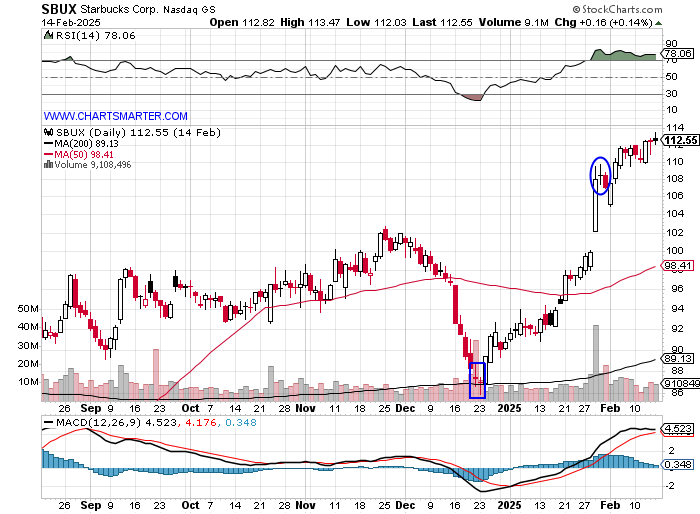Click the 4.523 MACD axis tag
Screen dimensions: 700x514
tap(677, 429)
